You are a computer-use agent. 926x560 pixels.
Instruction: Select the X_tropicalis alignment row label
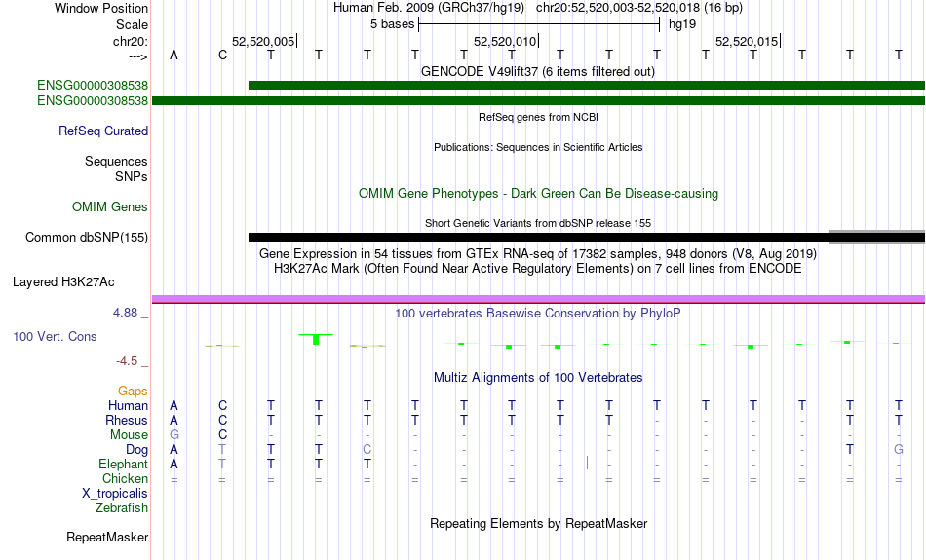pos(115,494)
